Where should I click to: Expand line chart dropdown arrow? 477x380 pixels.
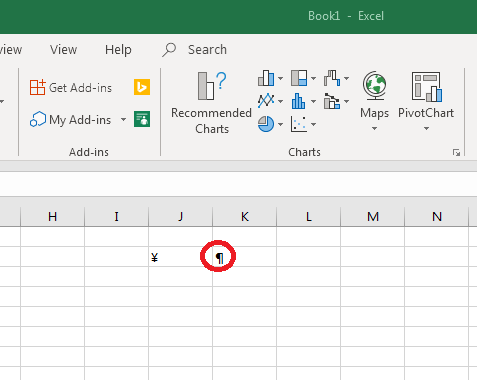280,101
